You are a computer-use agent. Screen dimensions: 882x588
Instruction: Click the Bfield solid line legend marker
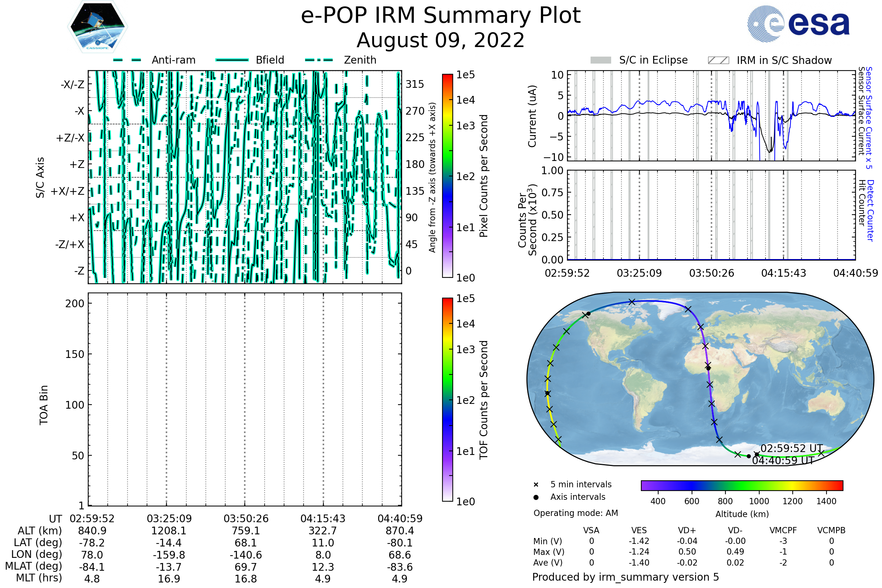point(232,60)
